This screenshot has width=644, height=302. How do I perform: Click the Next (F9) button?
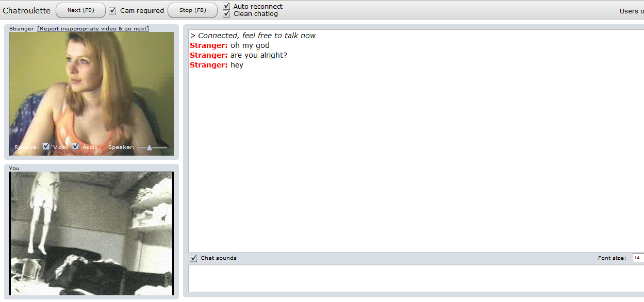80,10
